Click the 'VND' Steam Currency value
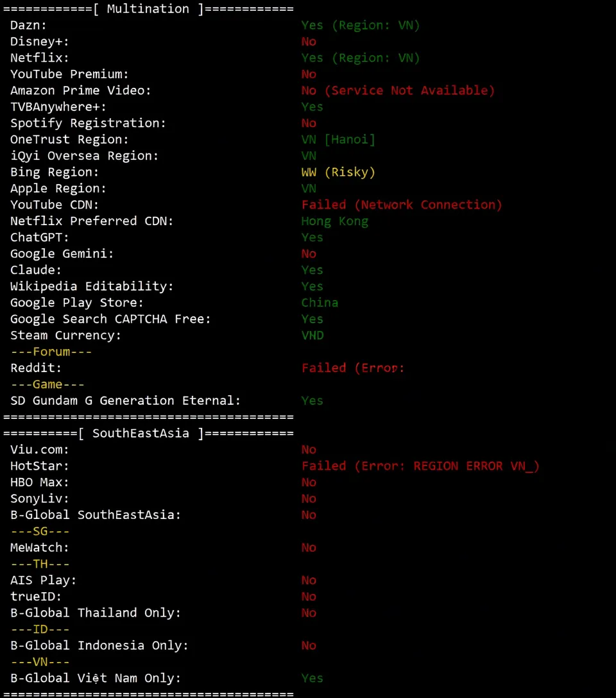The height and width of the screenshot is (698, 616). click(x=312, y=336)
